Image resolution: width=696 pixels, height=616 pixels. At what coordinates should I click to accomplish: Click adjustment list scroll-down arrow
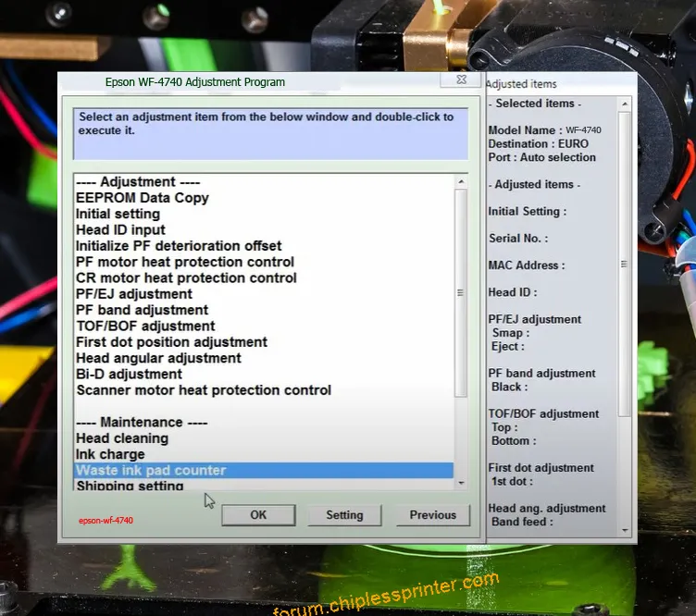point(461,483)
